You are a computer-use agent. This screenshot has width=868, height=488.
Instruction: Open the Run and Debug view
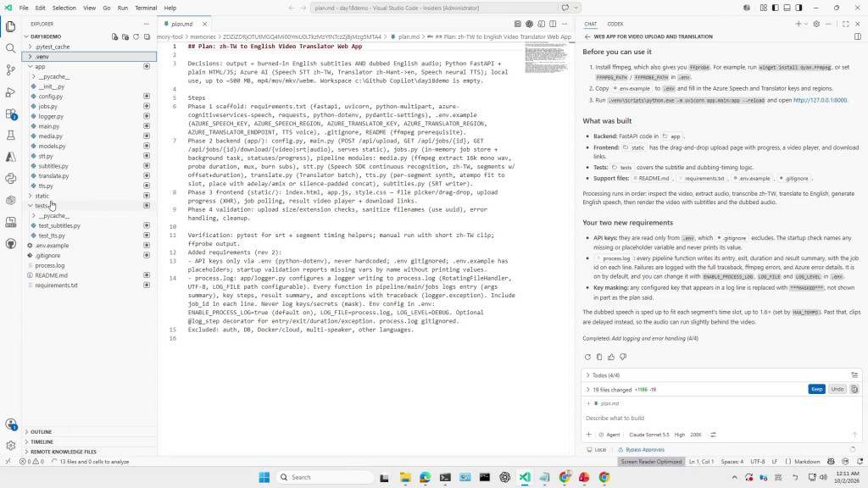10,91
